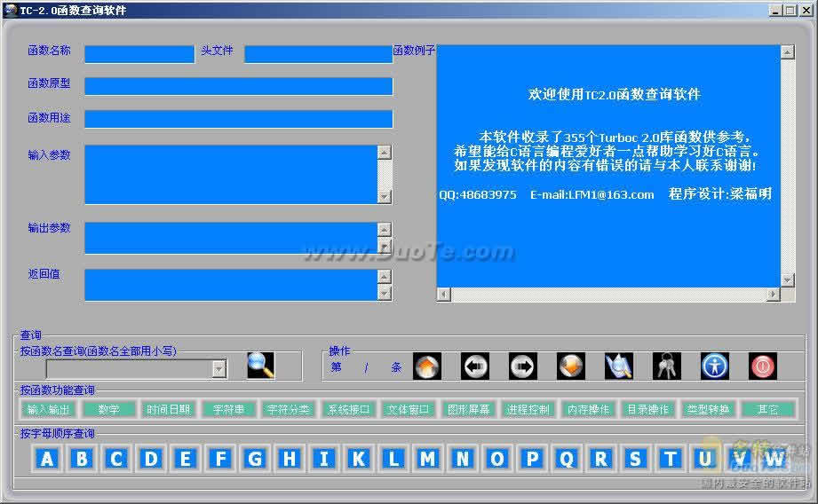818x504 pixels.
Task: Click inside the 输入参数 text area
Action: (x=231, y=175)
